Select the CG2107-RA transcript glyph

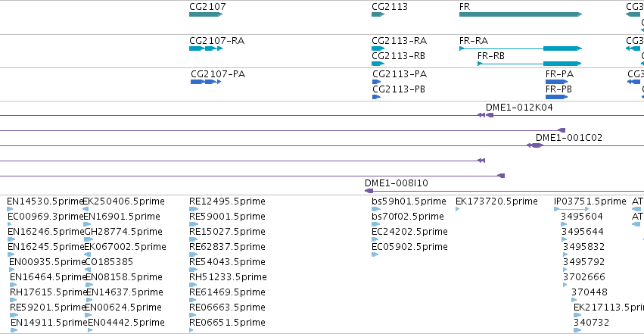click(x=206, y=48)
